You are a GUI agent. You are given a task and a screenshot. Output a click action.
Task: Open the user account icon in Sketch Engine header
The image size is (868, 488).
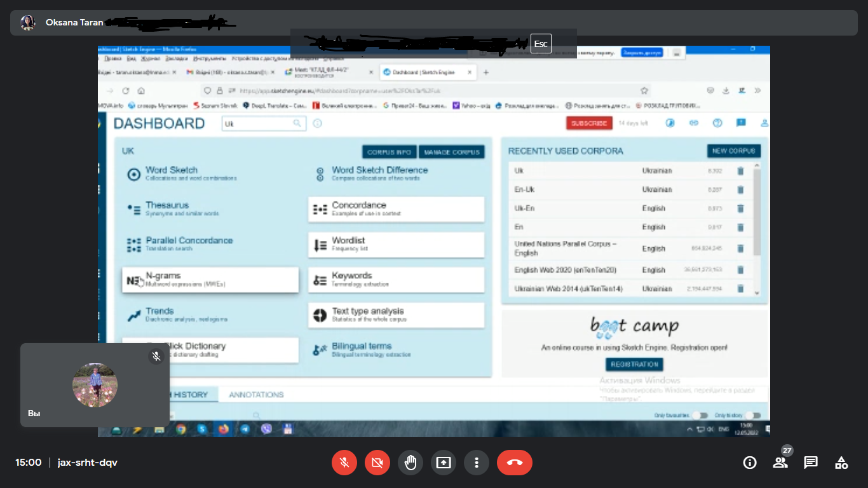[764, 123]
